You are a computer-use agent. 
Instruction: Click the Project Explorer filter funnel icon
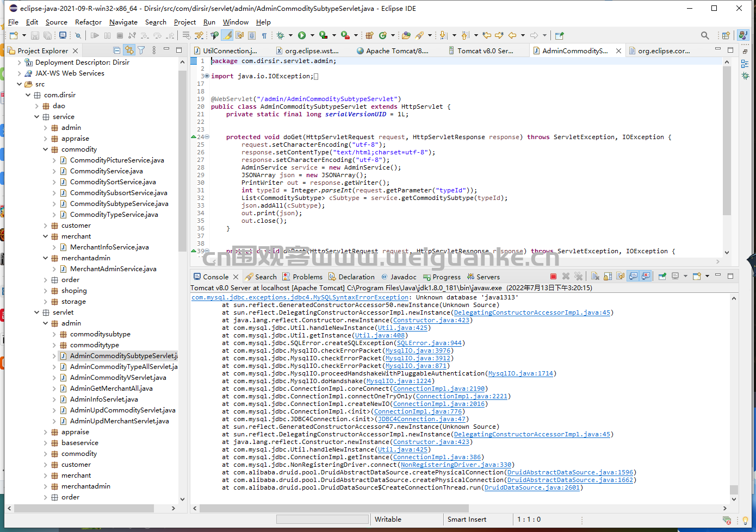tap(141, 51)
